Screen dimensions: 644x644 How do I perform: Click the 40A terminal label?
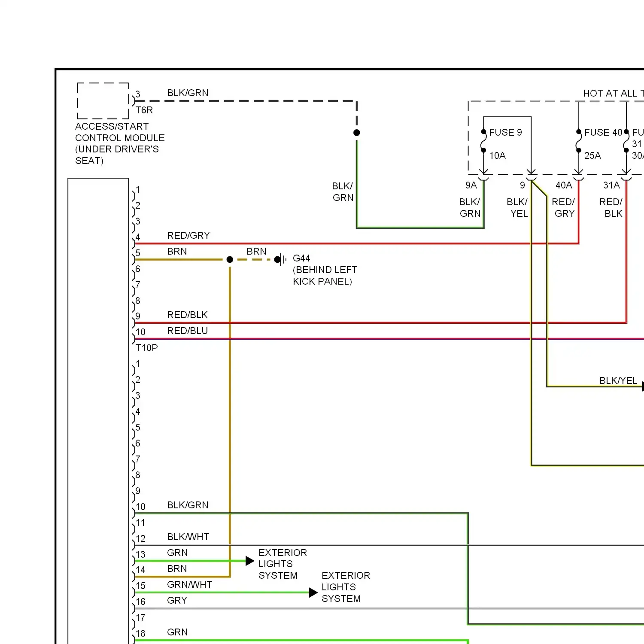click(564, 185)
